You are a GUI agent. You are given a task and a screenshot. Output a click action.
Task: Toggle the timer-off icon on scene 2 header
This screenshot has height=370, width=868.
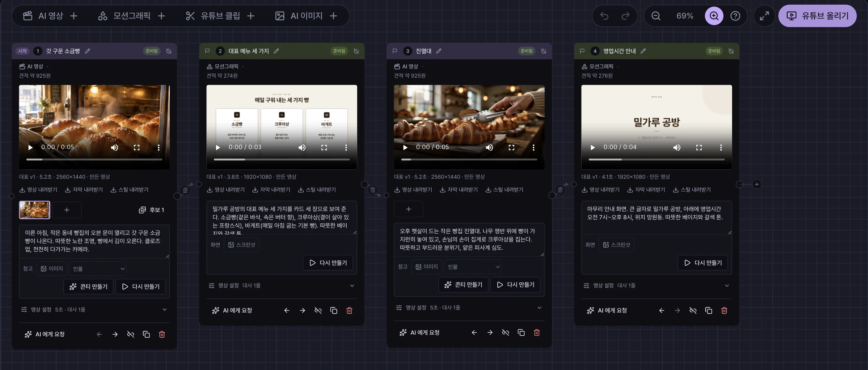point(356,51)
